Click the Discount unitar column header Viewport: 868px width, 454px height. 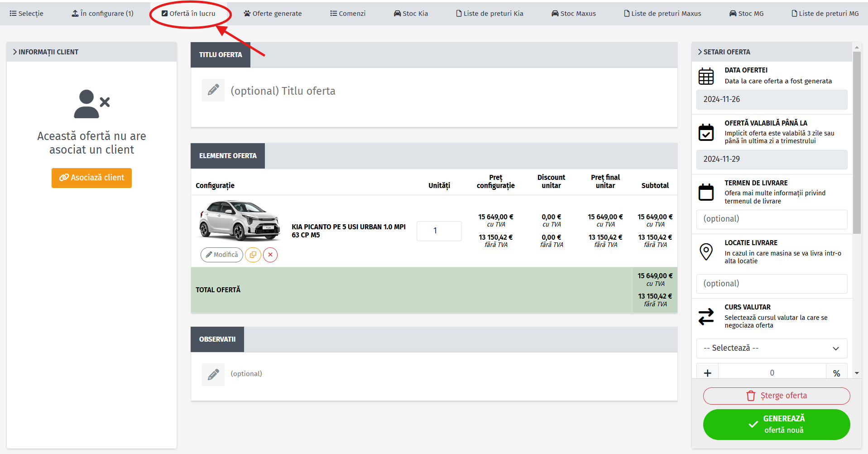point(551,181)
